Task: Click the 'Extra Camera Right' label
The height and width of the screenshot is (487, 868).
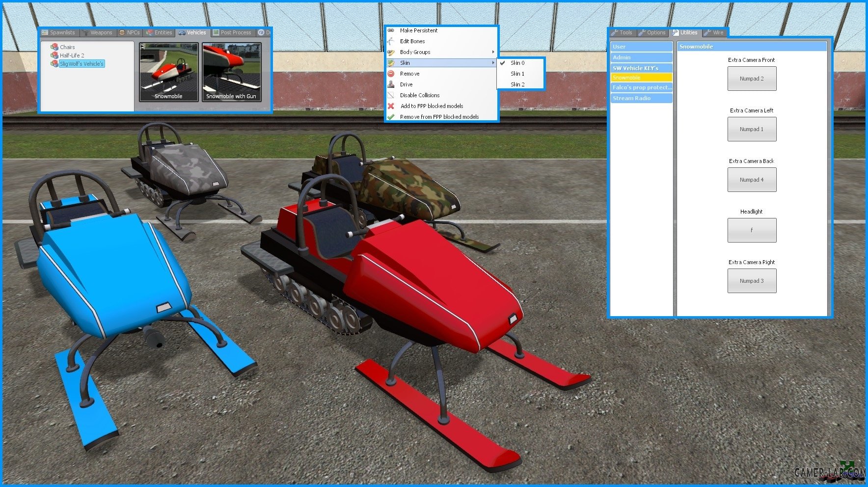Action: (x=752, y=262)
